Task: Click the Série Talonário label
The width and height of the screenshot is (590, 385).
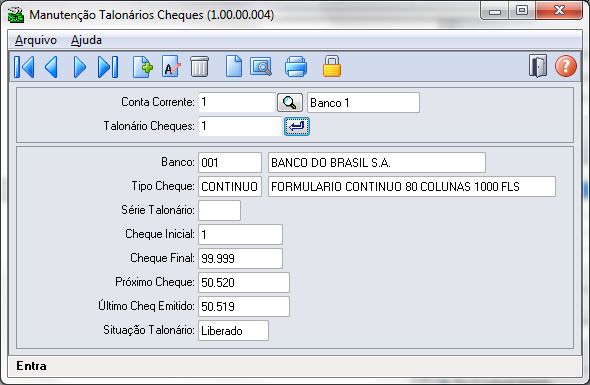Action: point(158,210)
